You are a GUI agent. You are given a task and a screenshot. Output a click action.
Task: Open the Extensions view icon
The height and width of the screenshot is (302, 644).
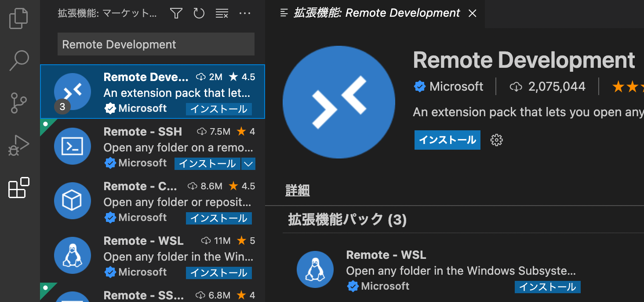18,188
